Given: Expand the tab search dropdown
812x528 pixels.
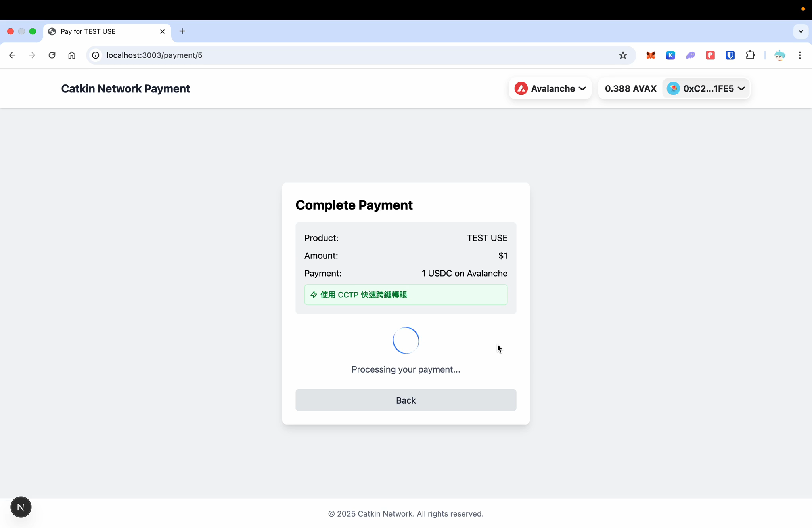Looking at the screenshot, I should pyautogui.click(x=801, y=31).
